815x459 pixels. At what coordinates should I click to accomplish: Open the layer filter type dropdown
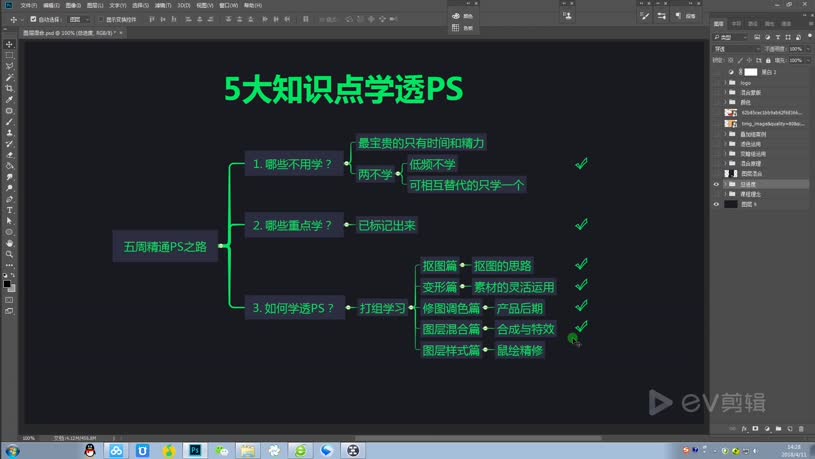click(731, 37)
